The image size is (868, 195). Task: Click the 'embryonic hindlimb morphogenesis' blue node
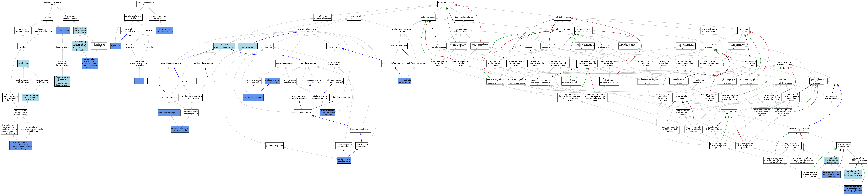[180, 129]
